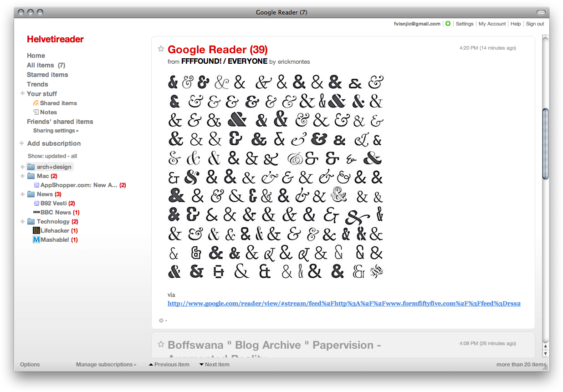Expand the News folder

(x=22, y=194)
